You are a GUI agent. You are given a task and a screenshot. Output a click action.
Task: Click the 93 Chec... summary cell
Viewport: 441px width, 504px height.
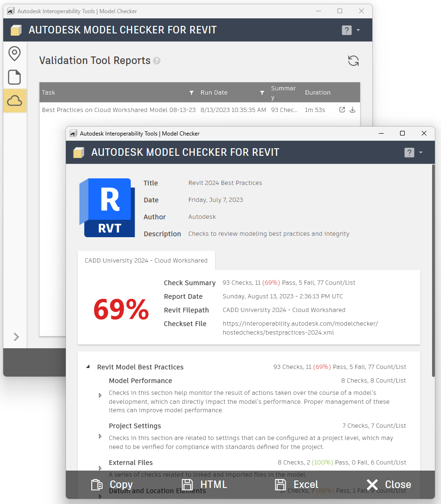click(x=284, y=110)
